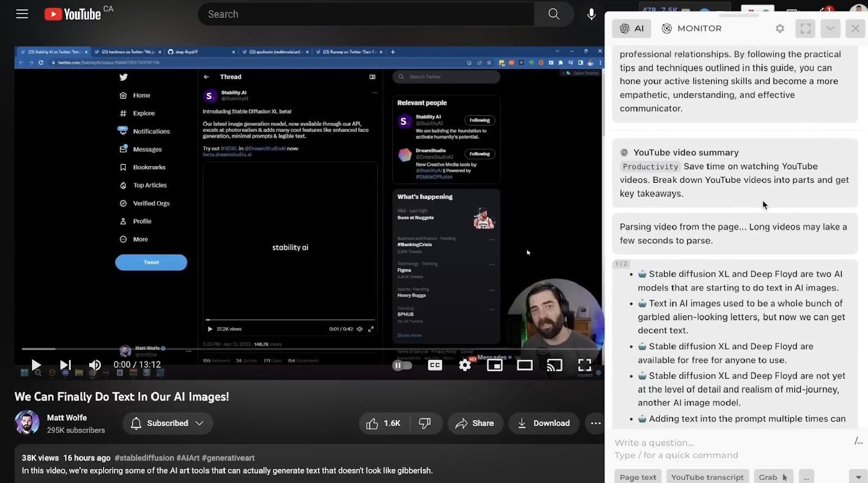Switch to the AI tab in HARPA panel
Screen dimensions: 868x483
631,28
